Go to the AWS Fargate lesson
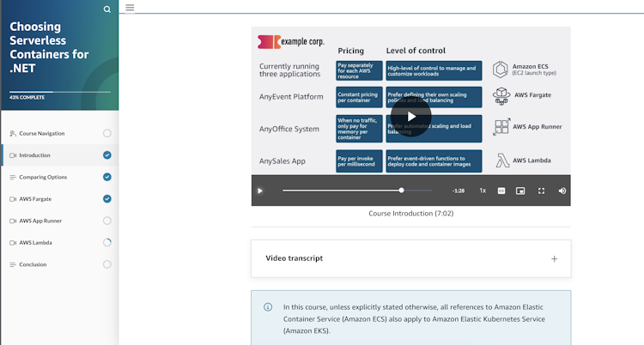 pos(60,199)
